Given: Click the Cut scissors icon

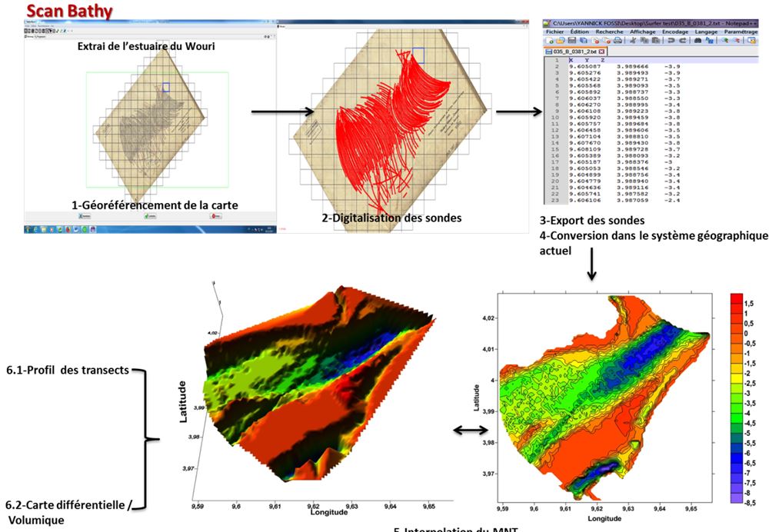Looking at the screenshot, I should [631, 40].
